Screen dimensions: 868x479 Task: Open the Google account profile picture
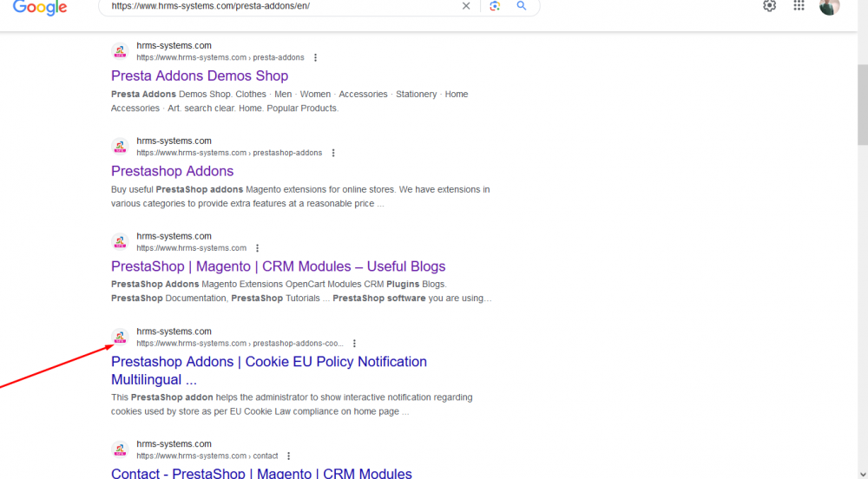tap(829, 5)
